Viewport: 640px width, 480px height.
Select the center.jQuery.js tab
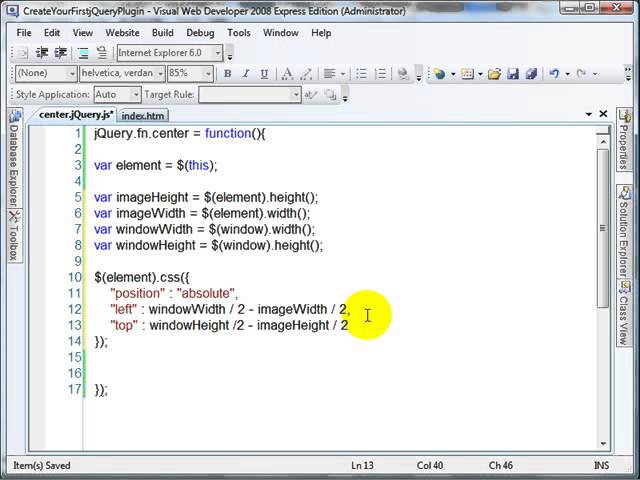[76, 115]
